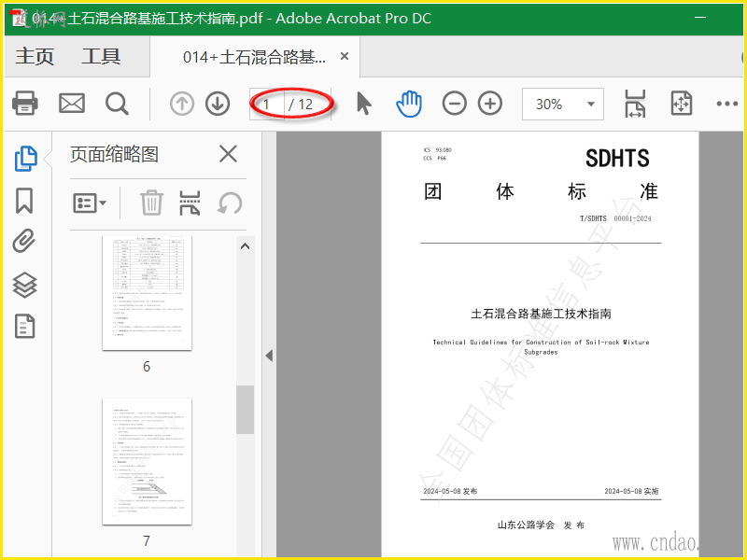
Task: Go to next page arrow
Action: point(218,104)
